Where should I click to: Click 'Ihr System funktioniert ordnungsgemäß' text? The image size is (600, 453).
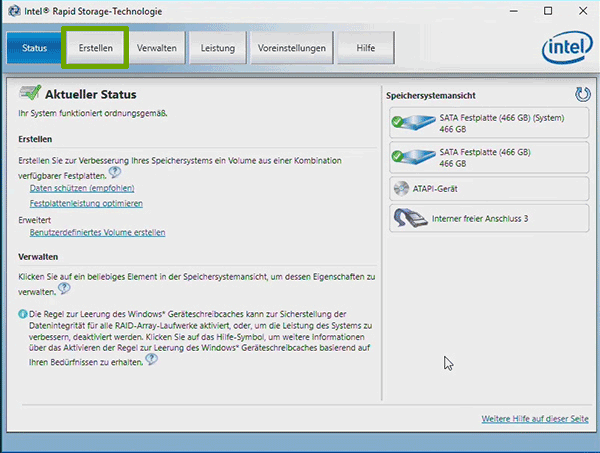click(x=93, y=113)
